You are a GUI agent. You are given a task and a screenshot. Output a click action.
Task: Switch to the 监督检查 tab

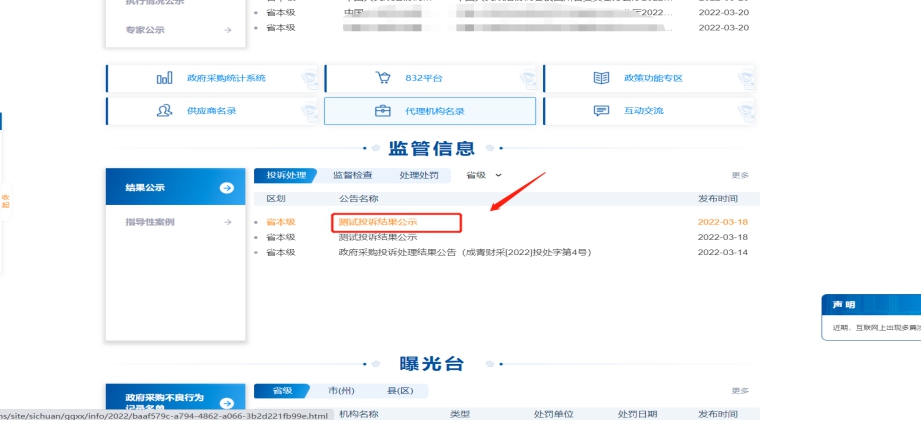tap(350, 175)
